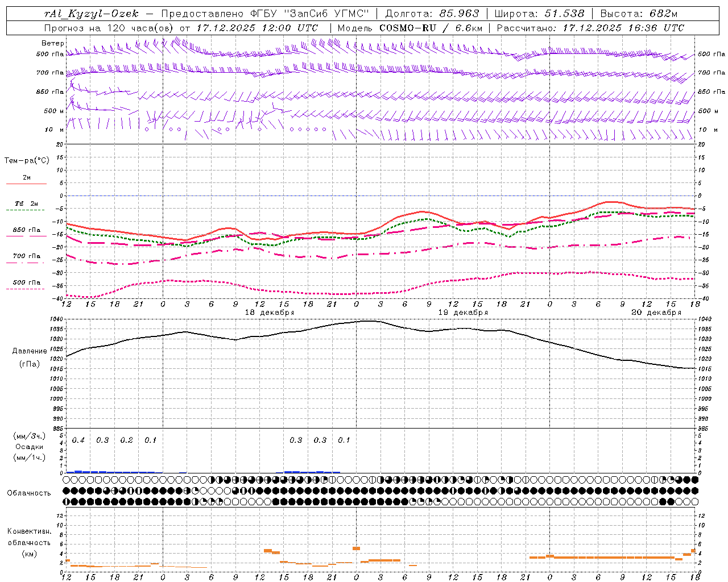Click the 850 гПа wind level label on left
The image size is (728, 582).
click(50, 92)
